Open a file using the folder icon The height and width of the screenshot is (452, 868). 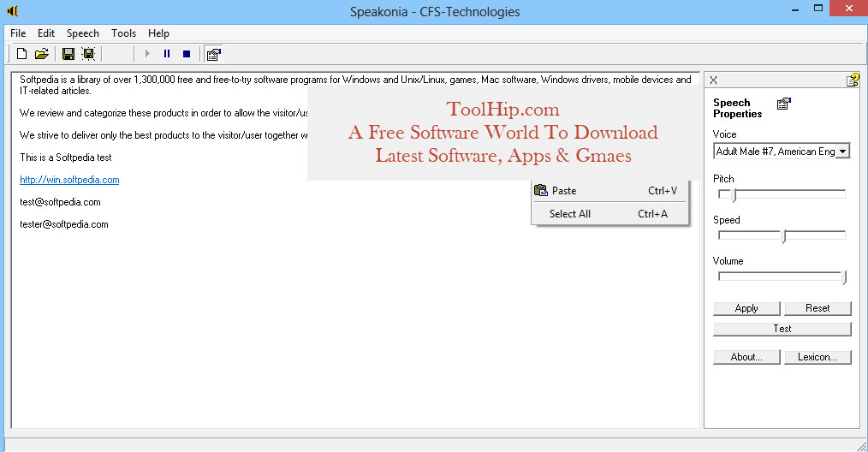[x=42, y=54]
